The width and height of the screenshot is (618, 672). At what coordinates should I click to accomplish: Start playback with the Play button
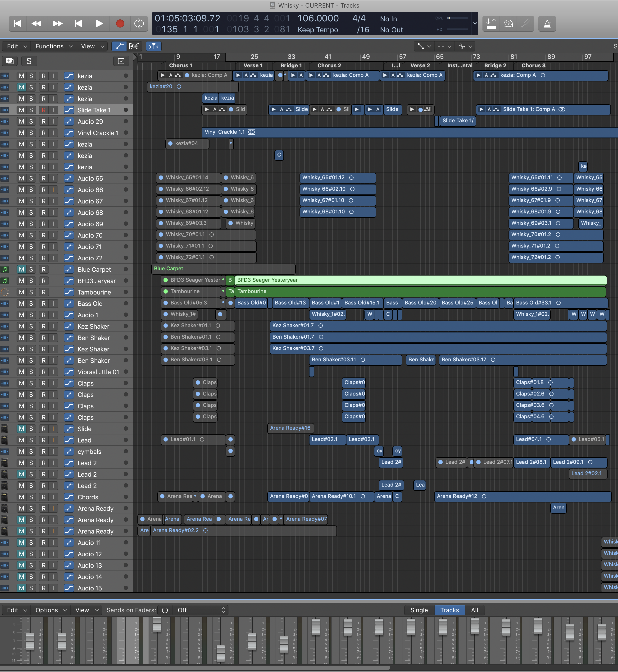(99, 23)
